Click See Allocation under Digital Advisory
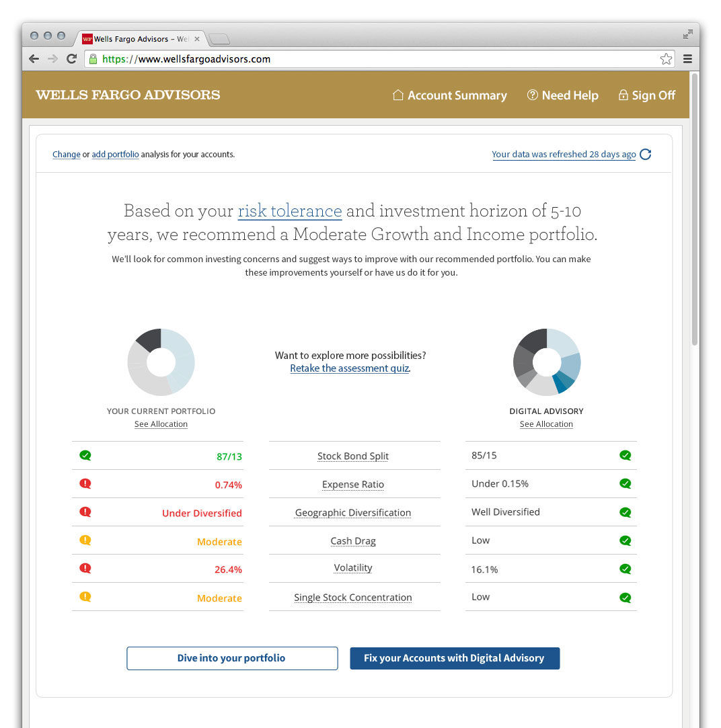 546,424
